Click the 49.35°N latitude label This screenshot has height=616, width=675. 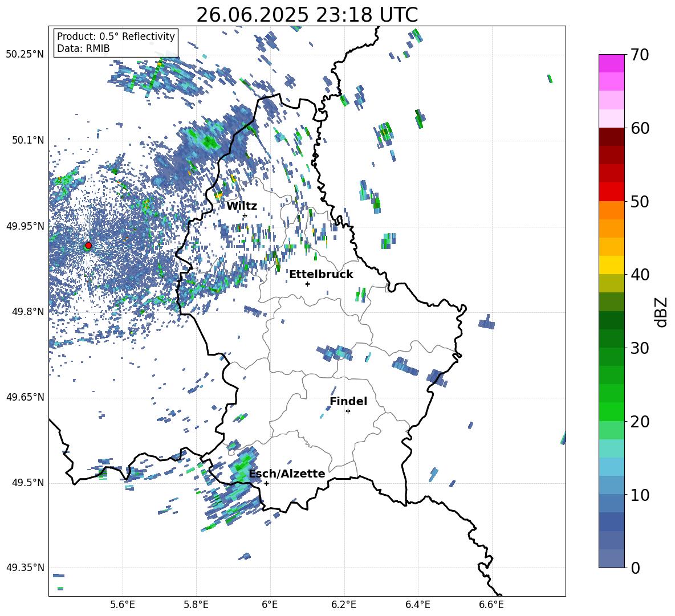[x=25, y=568]
